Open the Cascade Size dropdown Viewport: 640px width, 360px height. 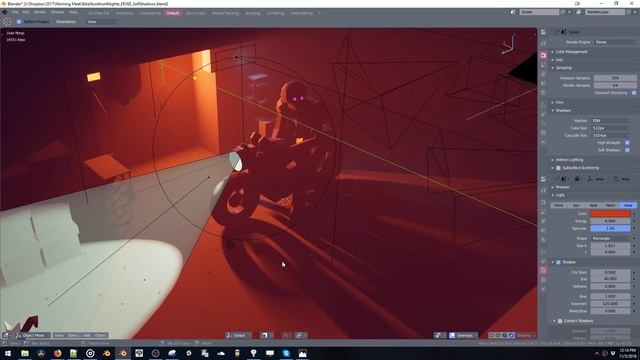click(610, 136)
